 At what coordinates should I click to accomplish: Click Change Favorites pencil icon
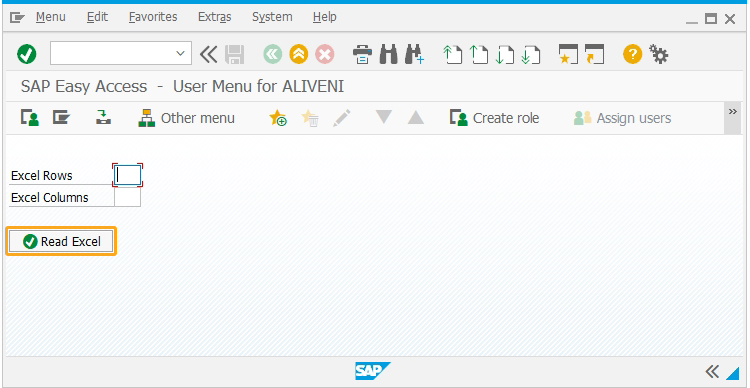(x=342, y=118)
